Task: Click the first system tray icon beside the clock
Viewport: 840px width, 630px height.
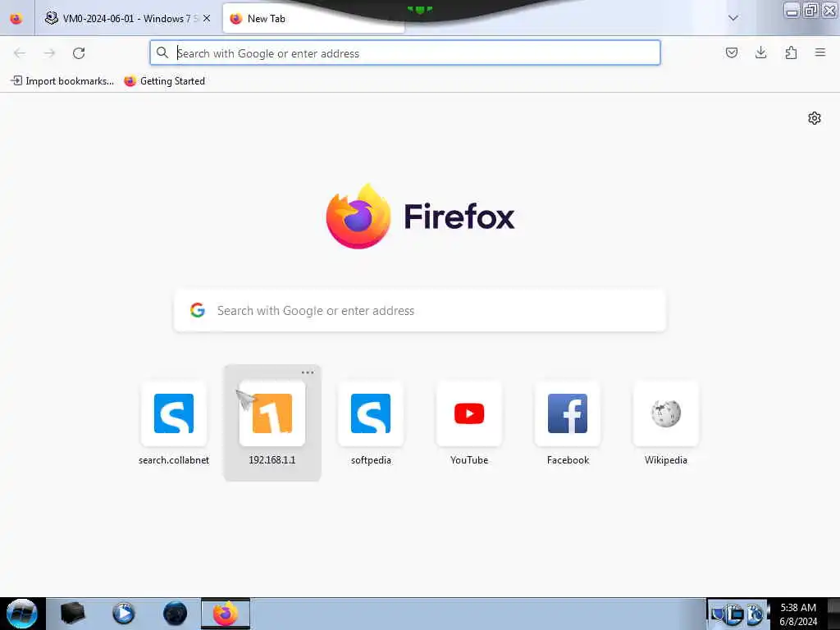Action: [x=718, y=614]
